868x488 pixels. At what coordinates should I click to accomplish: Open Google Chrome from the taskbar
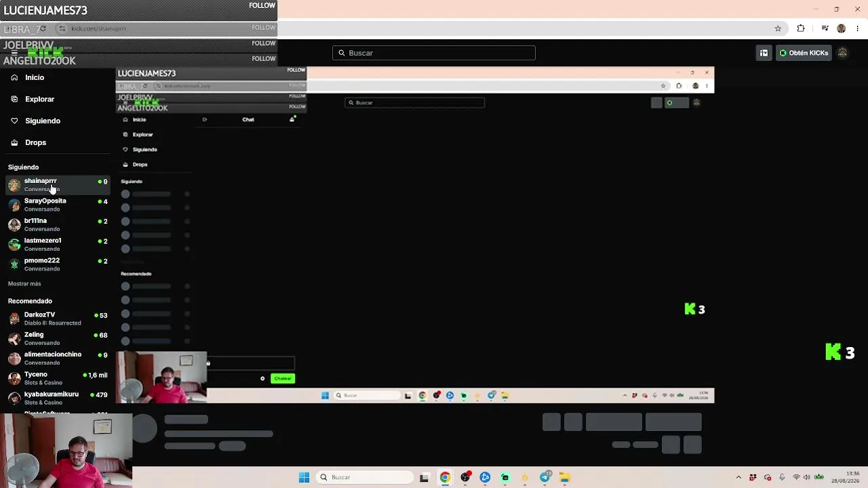pos(445,477)
